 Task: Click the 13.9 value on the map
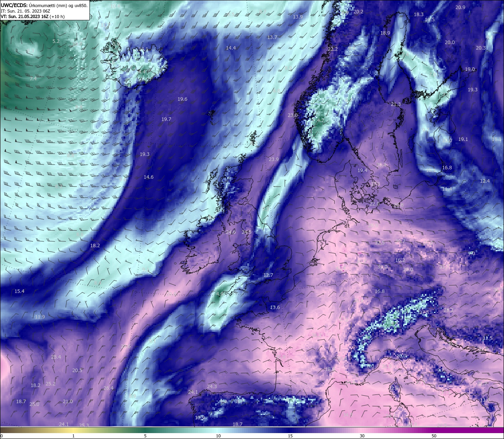tap(298, 17)
